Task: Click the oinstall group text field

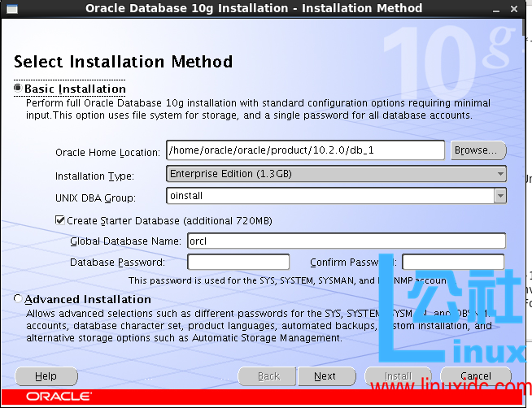Action: coord(330,196)
